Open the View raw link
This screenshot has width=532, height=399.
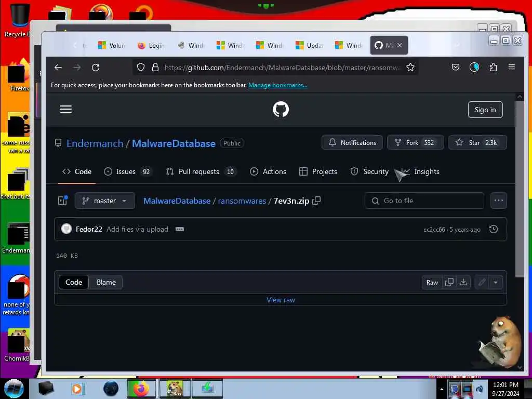(281, 300)
